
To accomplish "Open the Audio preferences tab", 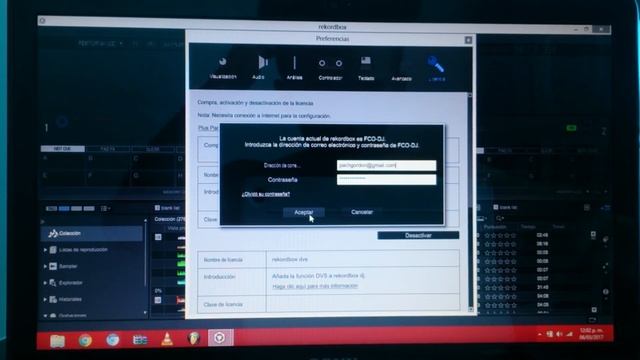I will (x=259, y=67).
